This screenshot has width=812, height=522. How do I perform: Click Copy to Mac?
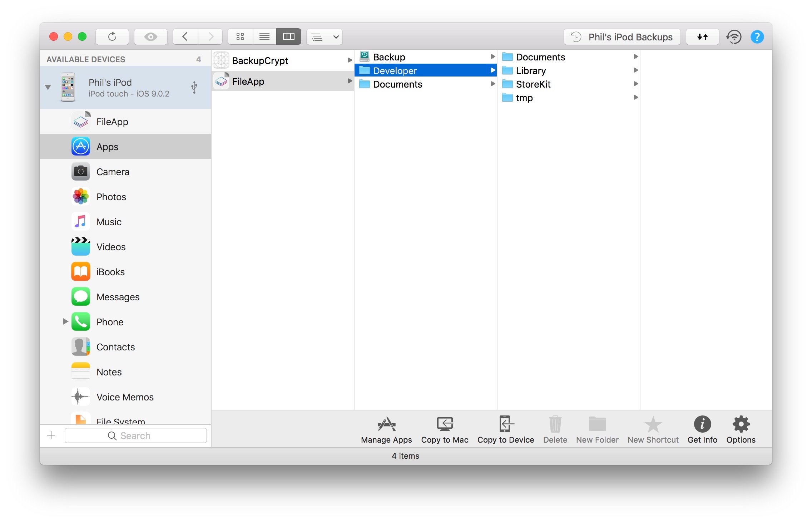pyautogui.click(x=445, y=430)
